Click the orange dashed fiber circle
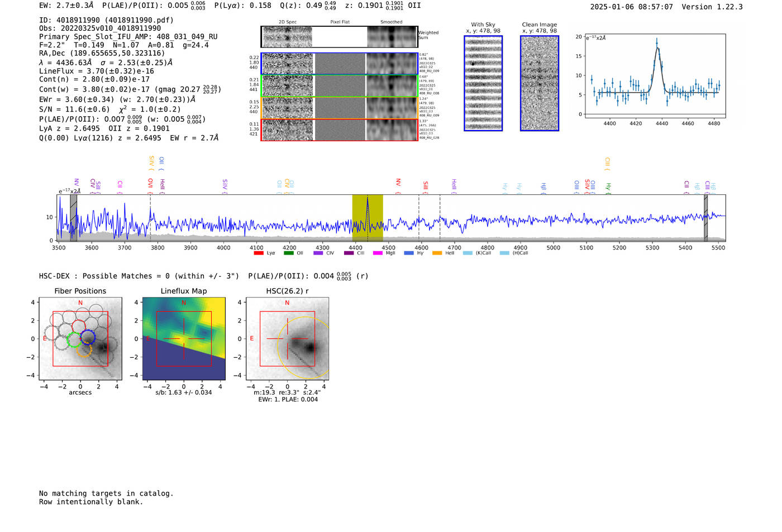The width and height of the screenshot is (782, 532). click(84, 350)
